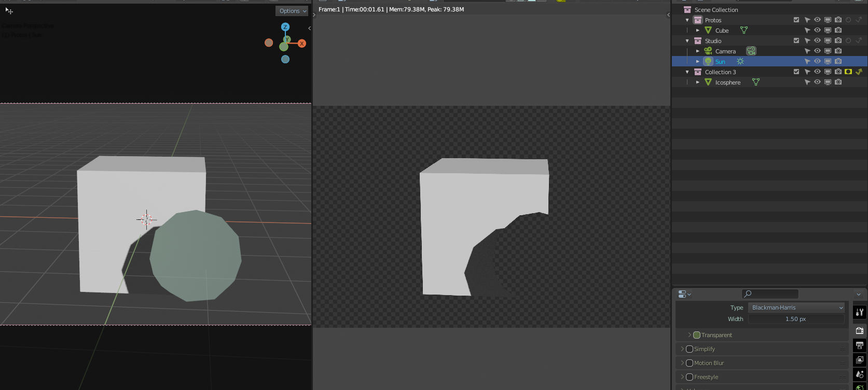Viewport: 868px width, 390px height.
Task: Click the Camera object data icon
Action: pos(751,51)
